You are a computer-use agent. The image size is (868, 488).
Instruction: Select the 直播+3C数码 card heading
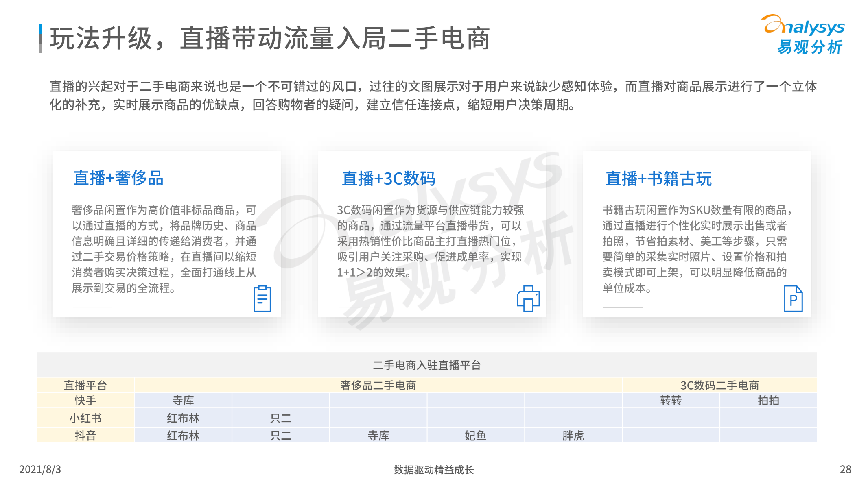click(x=389, y=179)
